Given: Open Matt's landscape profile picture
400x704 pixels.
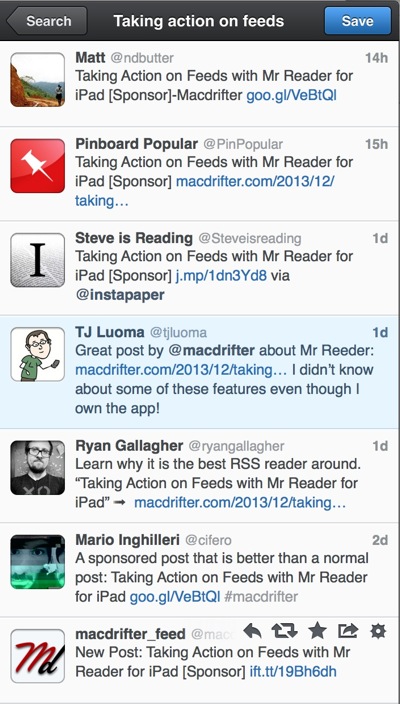Looking at the screenshot, I should 38,79.
